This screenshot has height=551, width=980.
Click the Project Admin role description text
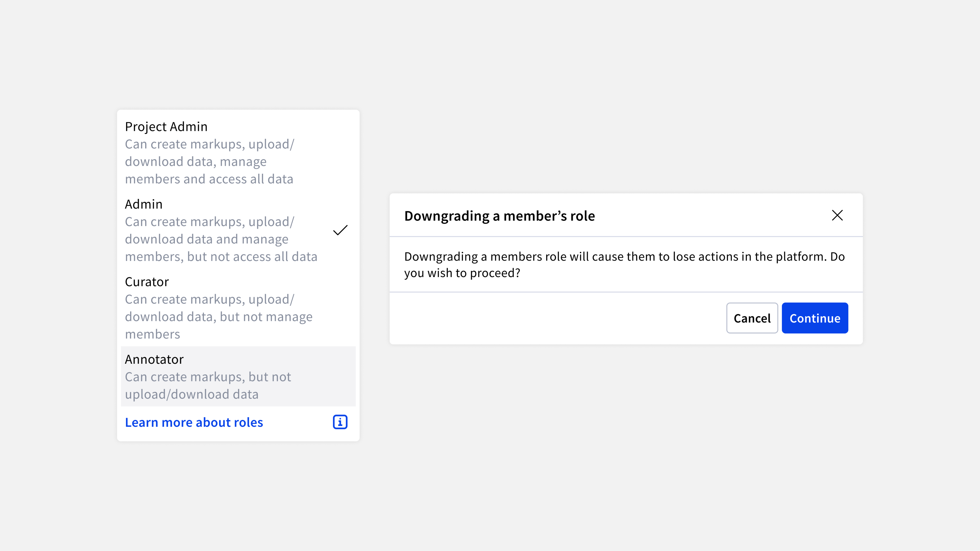tap(209, 162)
